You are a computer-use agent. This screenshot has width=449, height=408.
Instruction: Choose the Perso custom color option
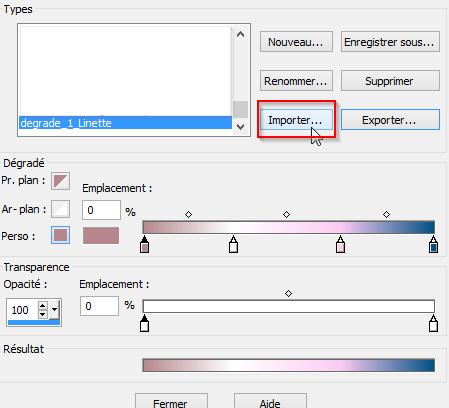[60, 235]
